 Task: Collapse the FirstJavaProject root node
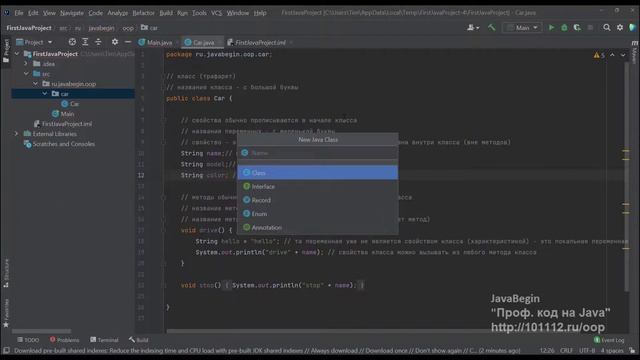[x=17, y=53]
